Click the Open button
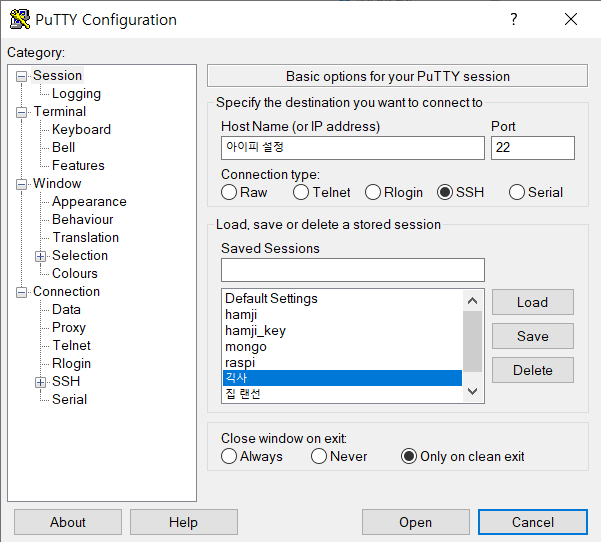 [x=416, y=522]
